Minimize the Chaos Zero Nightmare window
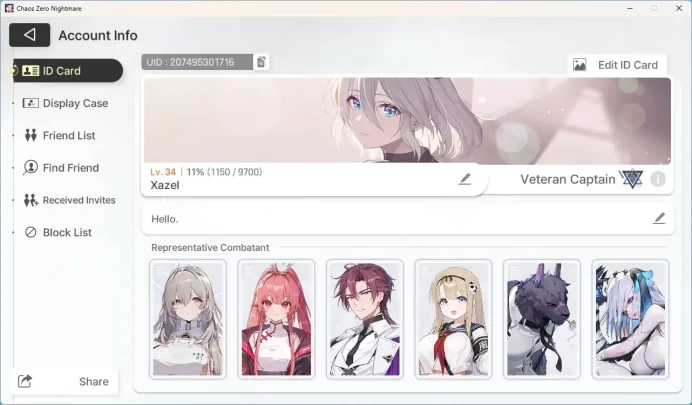The width and height of the screenshot is (692, 405). pyautogui.click(x=630, y=8)
